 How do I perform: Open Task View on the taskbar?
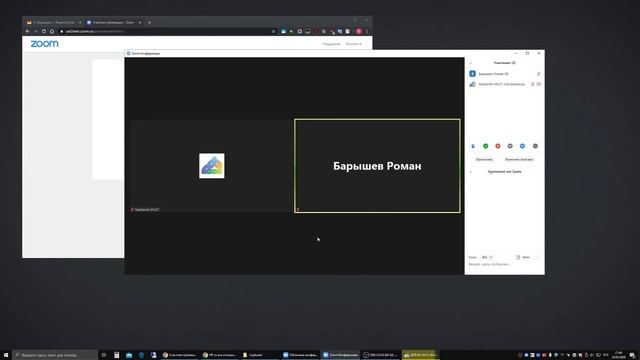click(104, 355)
